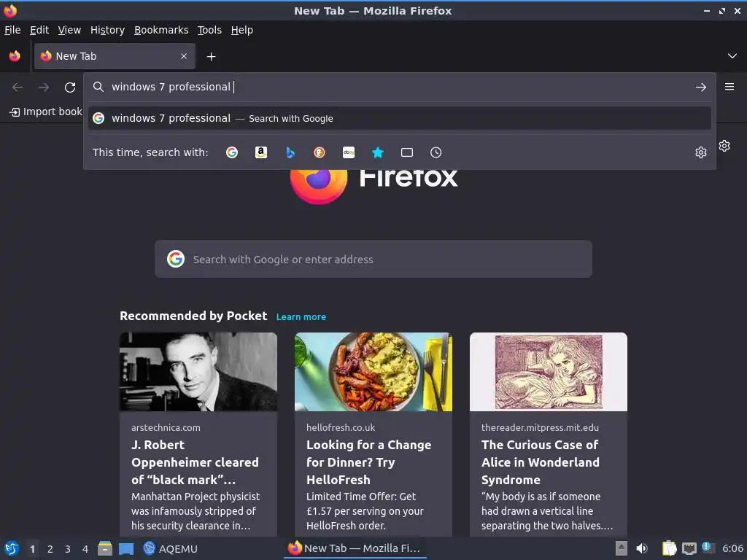Open the Learn more link beside Pocket

pos(301,316)
